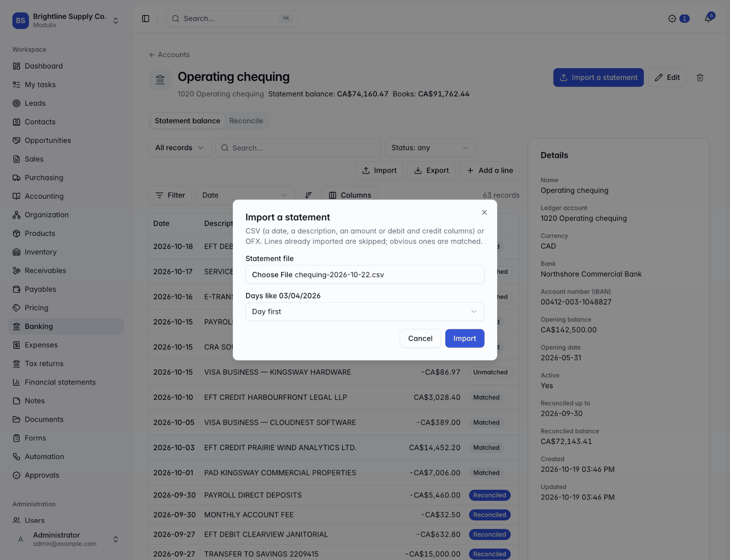Click the Automation workflow icon
This screenshot has width=730, height=560.
[x=16, y=456]
